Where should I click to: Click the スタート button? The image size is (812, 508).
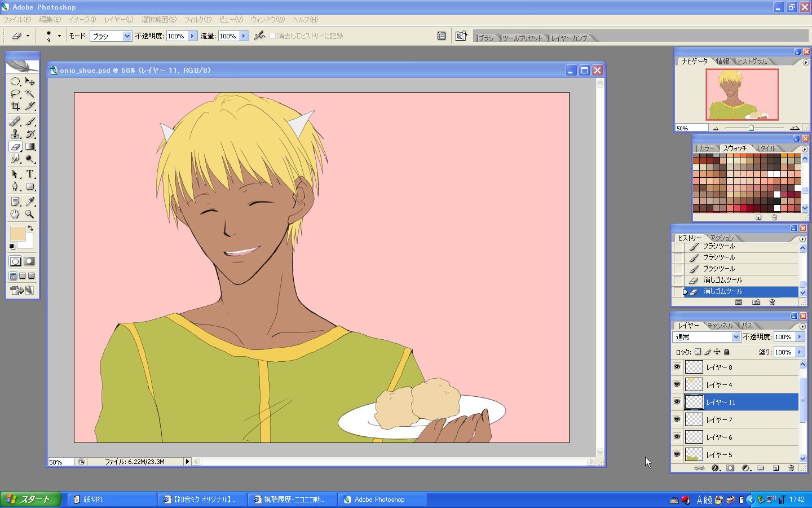click(x=30, y=500)
